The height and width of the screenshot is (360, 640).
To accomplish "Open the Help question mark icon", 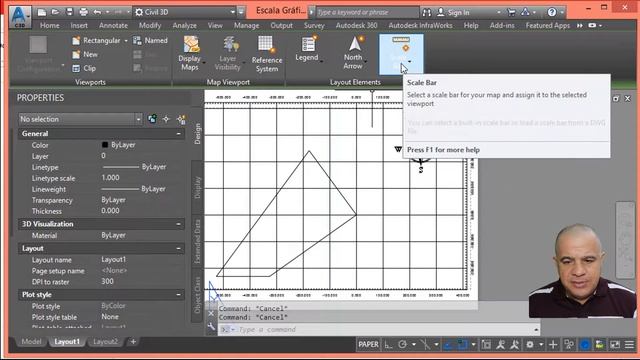I will [x=552, y=12].
